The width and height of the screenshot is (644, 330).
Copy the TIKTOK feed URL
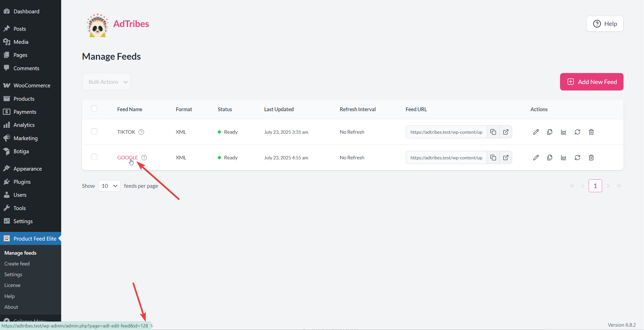[493, 132]
